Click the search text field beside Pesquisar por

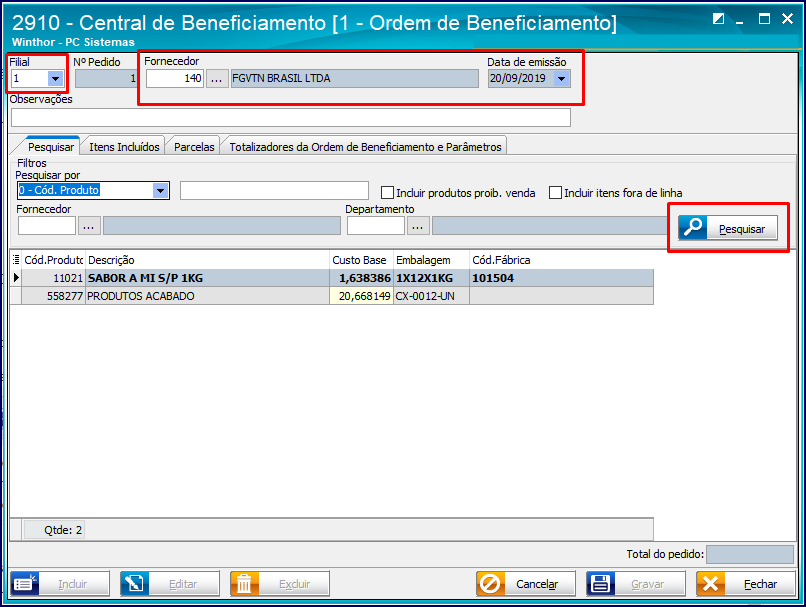(274, 191)
